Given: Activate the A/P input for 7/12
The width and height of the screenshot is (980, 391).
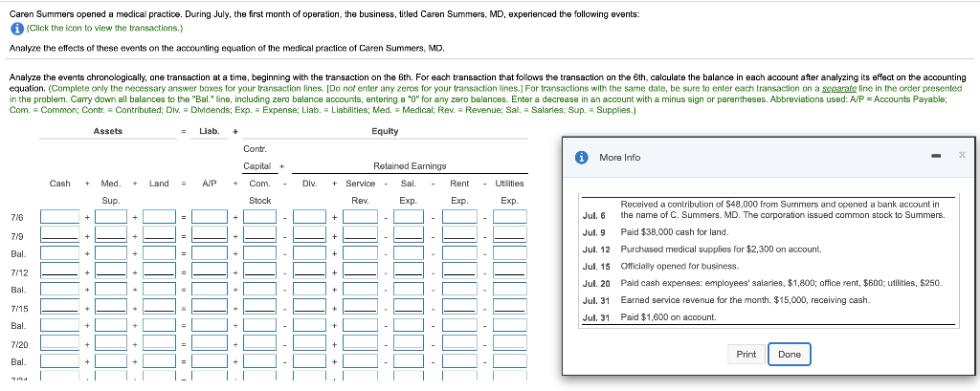Looking at the screenshot, I should (210, 272).
